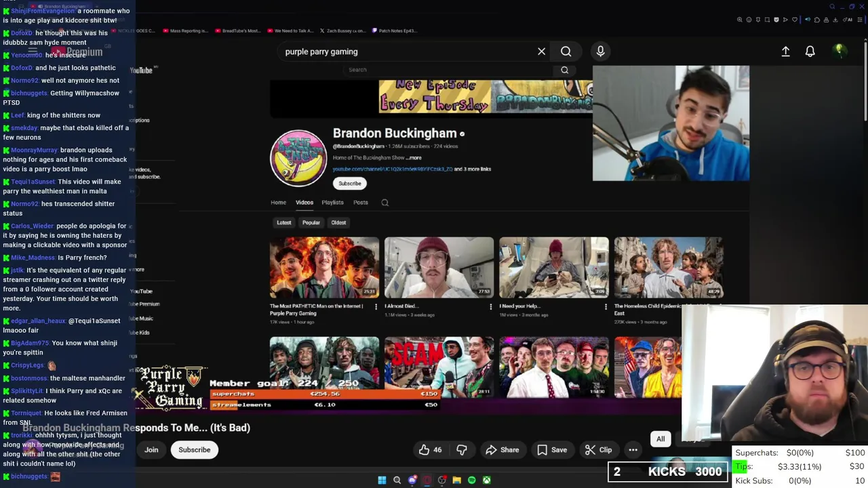The width and height of the screenshot is (868, 488).
Task: Click the lower Subscribe button beside Join
Action: 194,449
